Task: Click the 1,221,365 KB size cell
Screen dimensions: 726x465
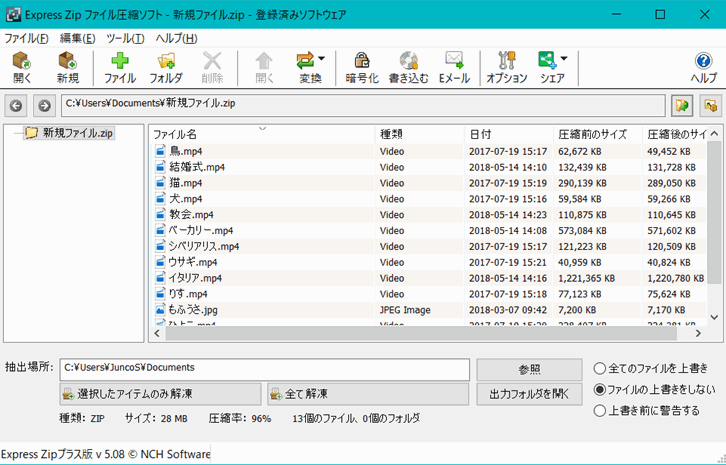Action: tap(587, 278)
